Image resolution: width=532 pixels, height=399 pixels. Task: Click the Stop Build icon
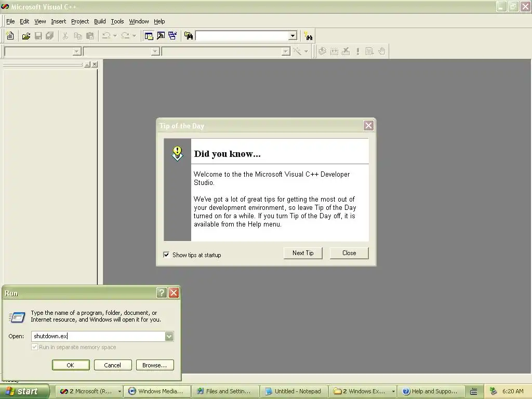point(345,51)
